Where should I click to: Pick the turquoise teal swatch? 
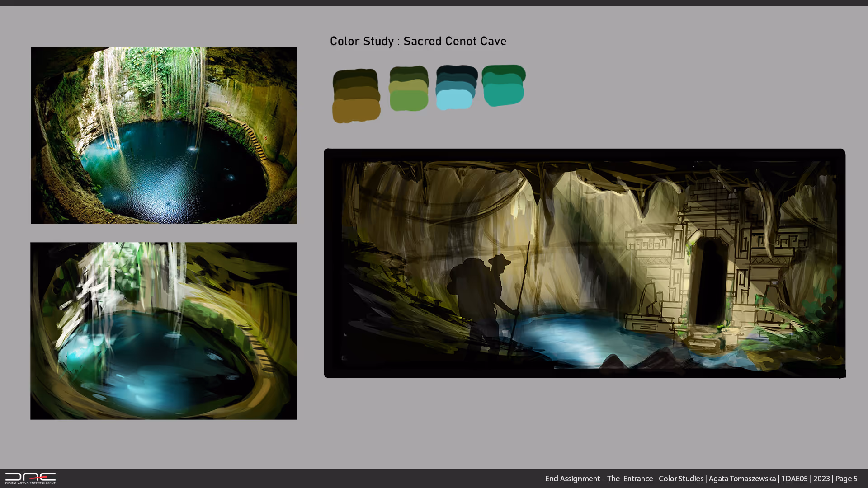[x=504, y=94]
